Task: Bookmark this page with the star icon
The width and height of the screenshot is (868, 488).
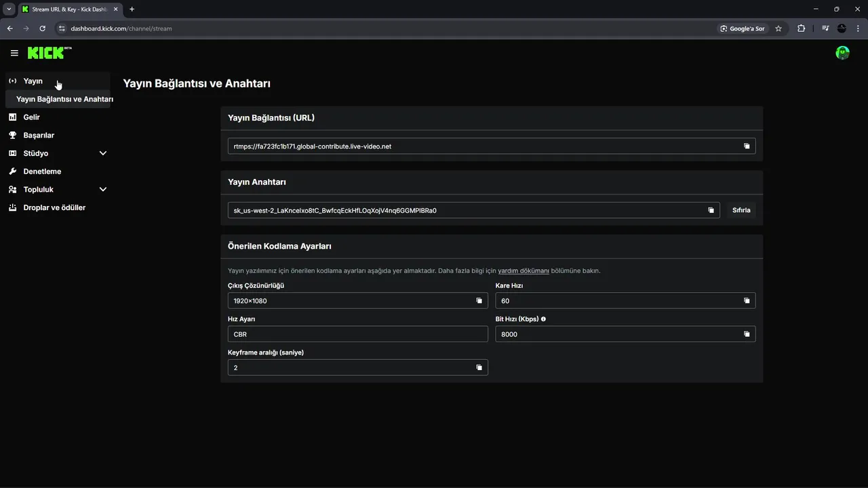Action: 778,28
